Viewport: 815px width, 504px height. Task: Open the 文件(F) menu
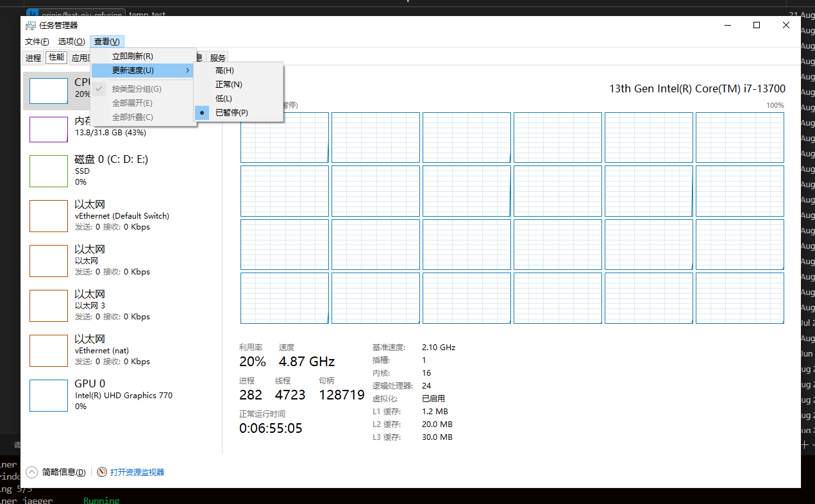coord(37,42)
